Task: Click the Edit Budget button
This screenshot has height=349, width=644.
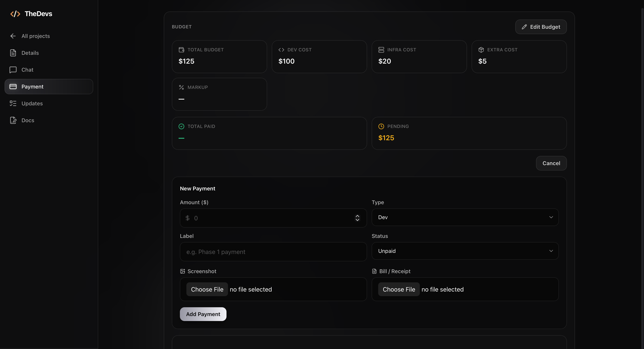Action: [541, 27]
